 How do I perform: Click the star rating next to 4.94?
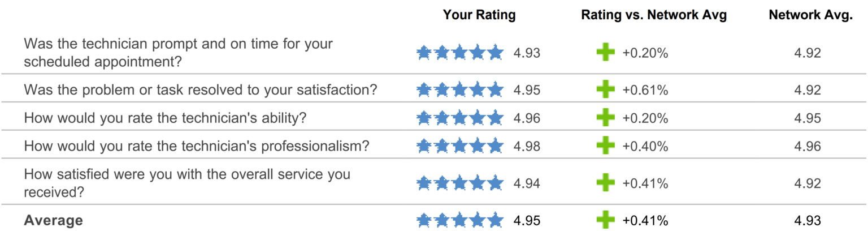click(x=460, y=183)
